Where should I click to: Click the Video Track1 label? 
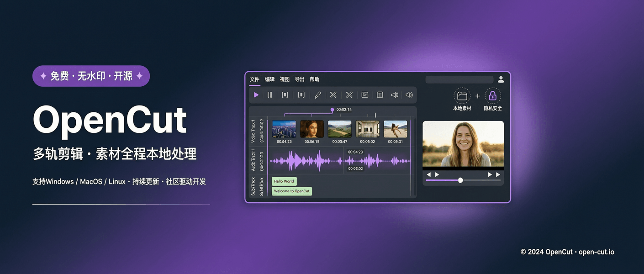click(x=253, y=131)
